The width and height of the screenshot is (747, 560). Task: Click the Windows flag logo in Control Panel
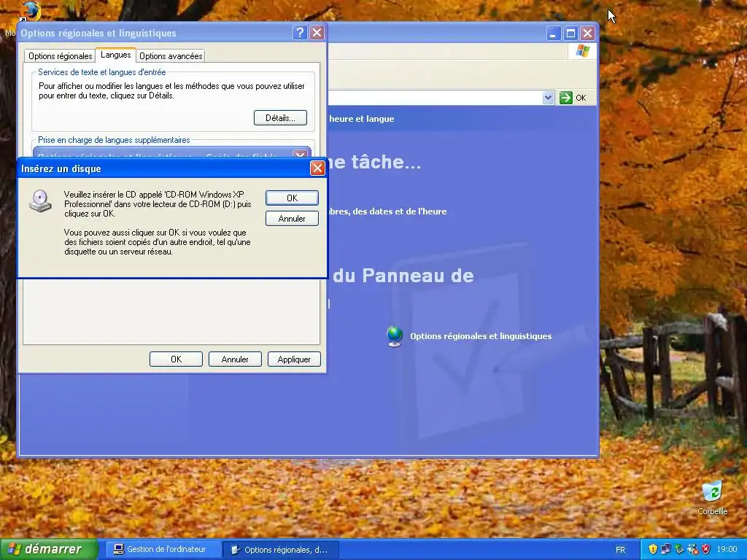click(582, 51)
